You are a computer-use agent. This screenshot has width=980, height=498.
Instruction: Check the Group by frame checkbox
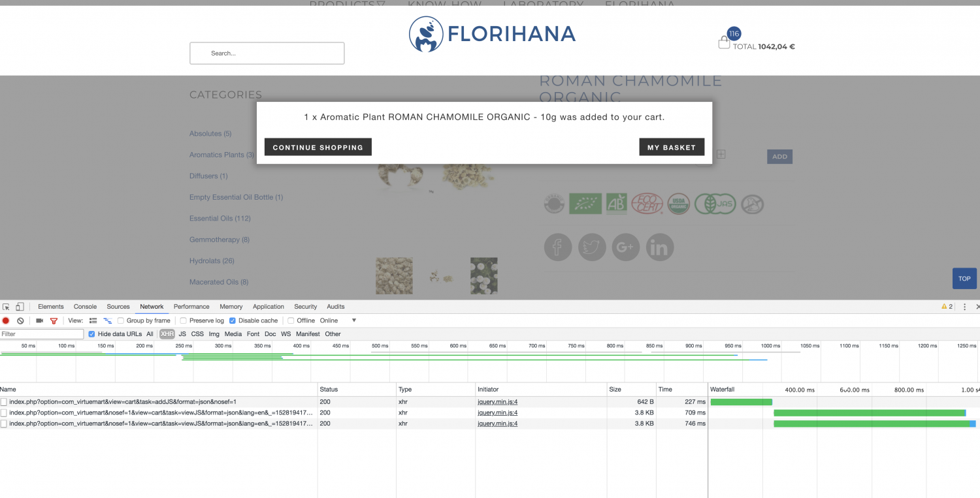pyautogui.click(x=121, y=320)
